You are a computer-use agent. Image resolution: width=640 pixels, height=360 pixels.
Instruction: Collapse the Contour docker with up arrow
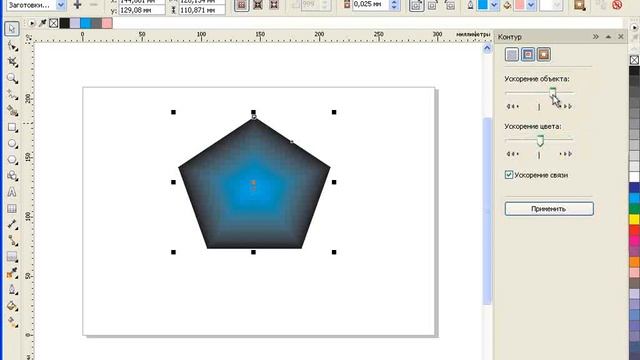(608, 37)
